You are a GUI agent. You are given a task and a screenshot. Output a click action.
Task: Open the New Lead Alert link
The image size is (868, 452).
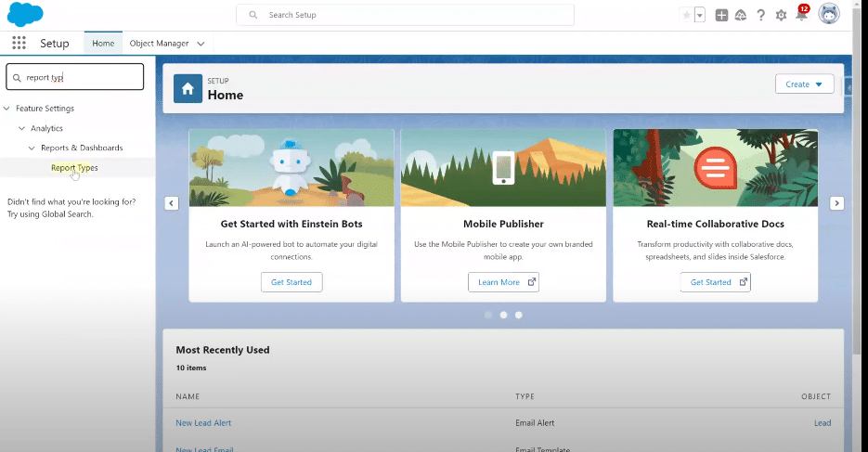point(203,422)
